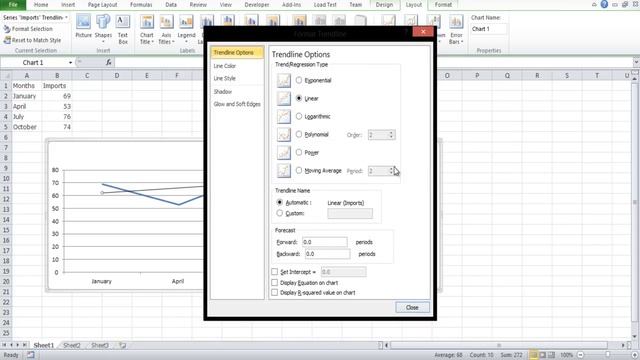
Task: Select the Text Box tool
Action: [x=123, y=29]
